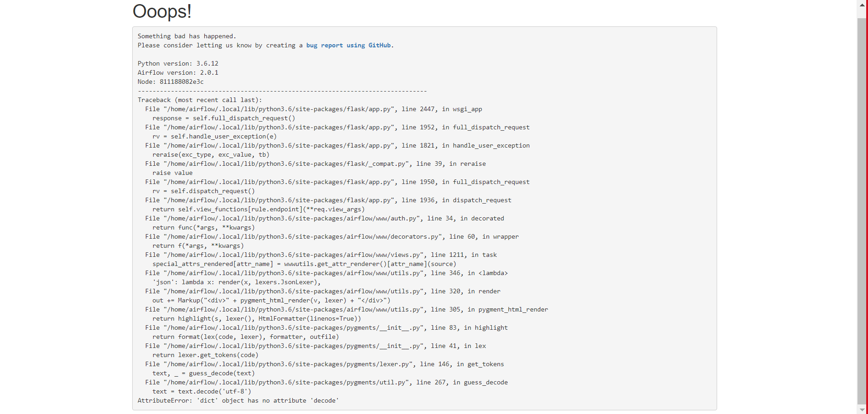868x414 pixels.
Task: Click the line with '_compat.py', line 39
Action: [315, 164]
